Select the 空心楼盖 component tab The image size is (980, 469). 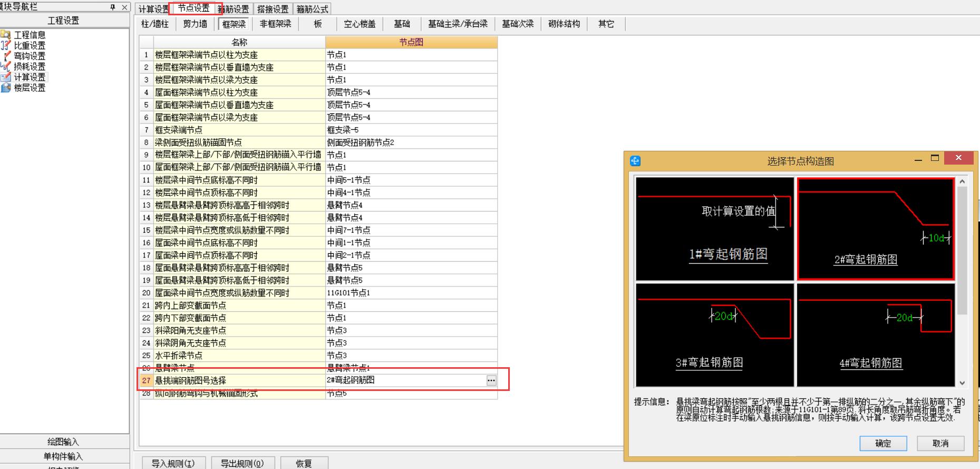point(360,24)
